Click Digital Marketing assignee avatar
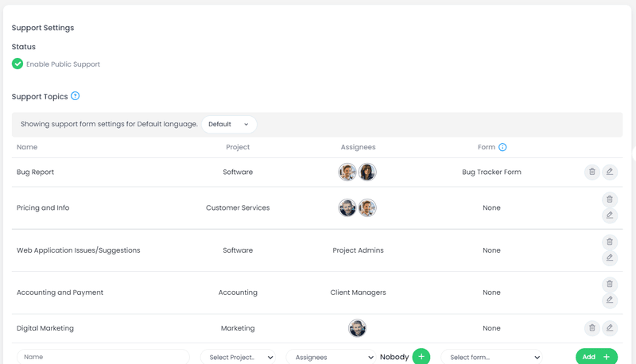Viewport: 636px width, 364px height. [x=358, y=327]
